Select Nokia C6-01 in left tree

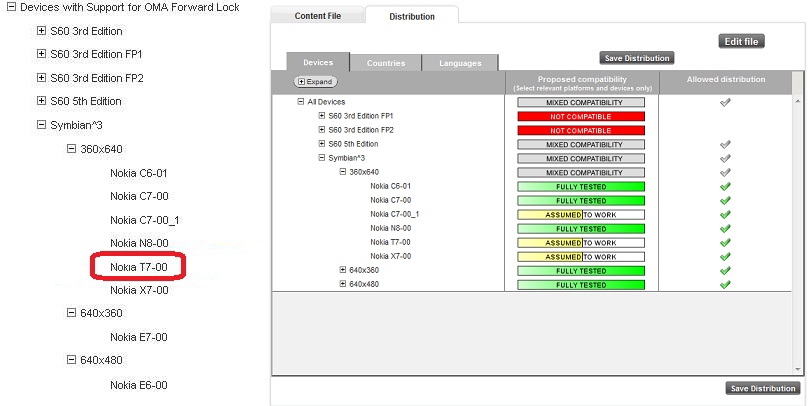[x=139, y=173]
